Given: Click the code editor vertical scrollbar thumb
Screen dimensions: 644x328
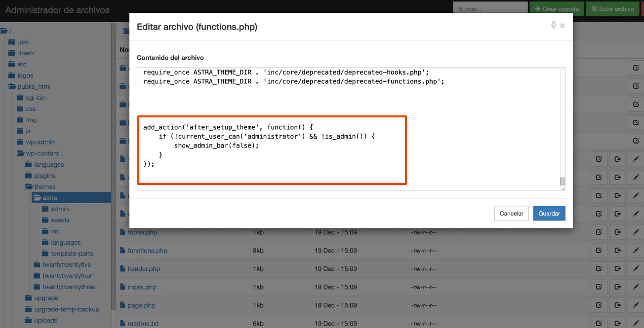Looking at the screenshot, I should [x=562, y=181].
